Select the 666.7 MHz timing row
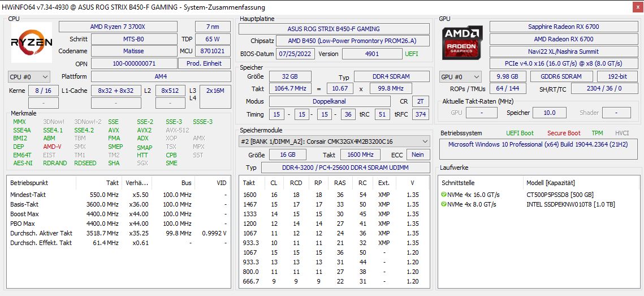 click(334, 281)
